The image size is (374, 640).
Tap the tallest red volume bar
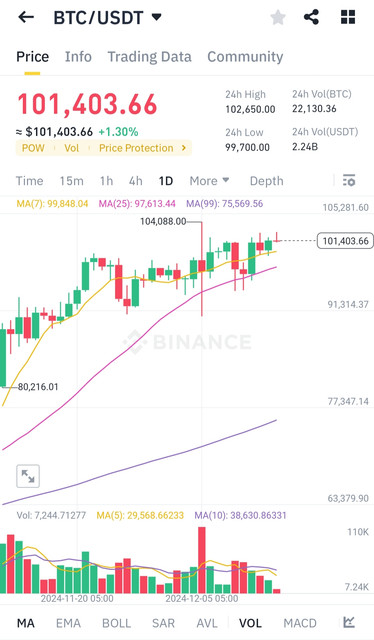(202, 560)
